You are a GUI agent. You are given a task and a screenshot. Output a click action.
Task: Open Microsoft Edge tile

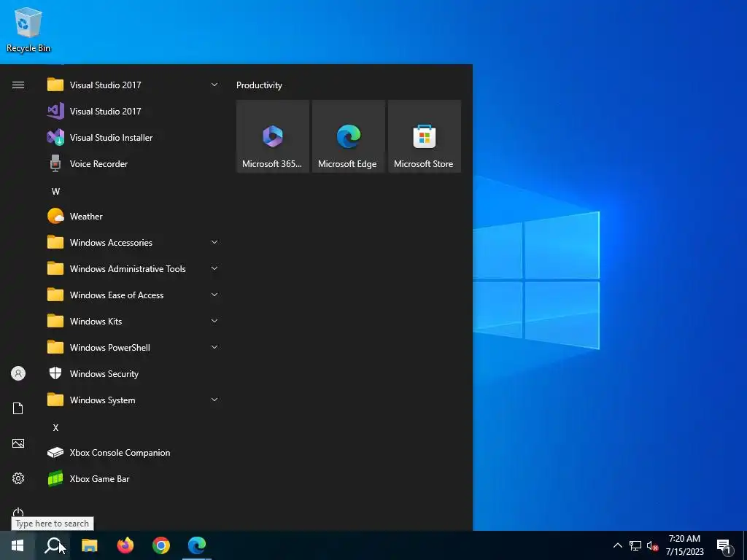coord(348,136)
